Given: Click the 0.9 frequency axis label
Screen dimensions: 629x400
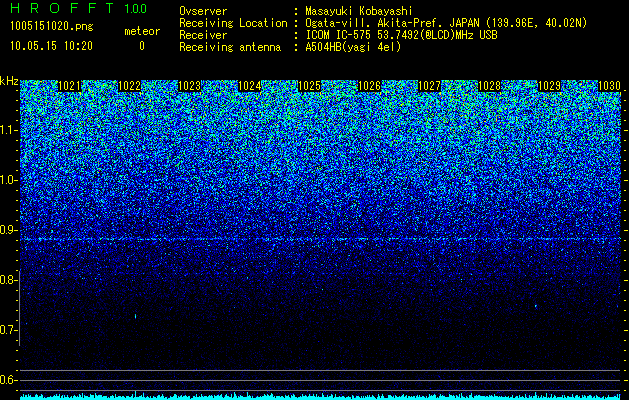Looking at the screenshot, I should (8, 230).
